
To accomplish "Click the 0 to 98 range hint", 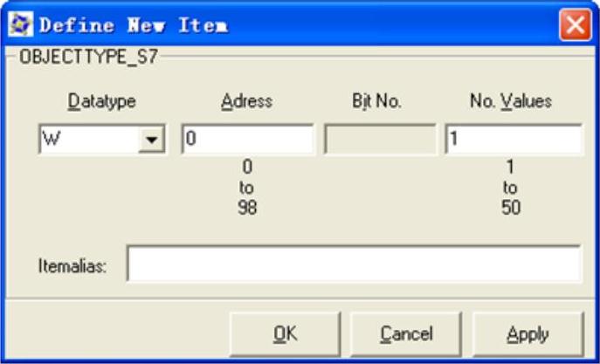I will pyautogui.click(x=246, y=188).
